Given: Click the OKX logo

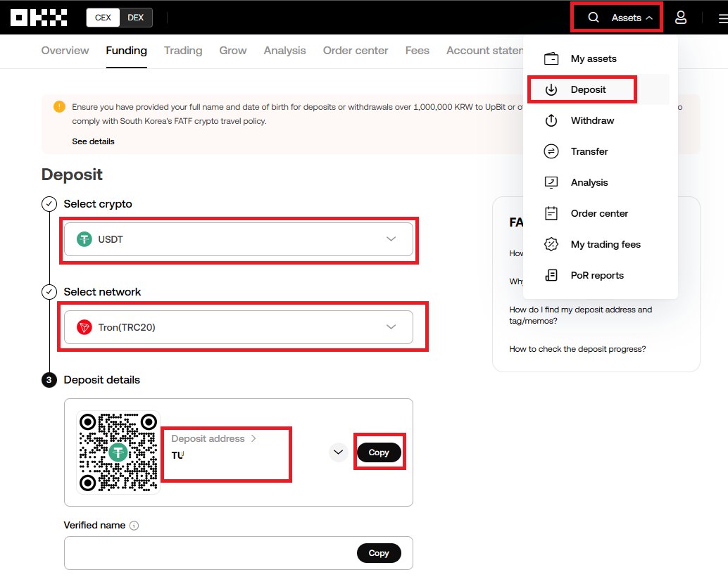Looking at the screenshot, I should click(x=39, y=18).
